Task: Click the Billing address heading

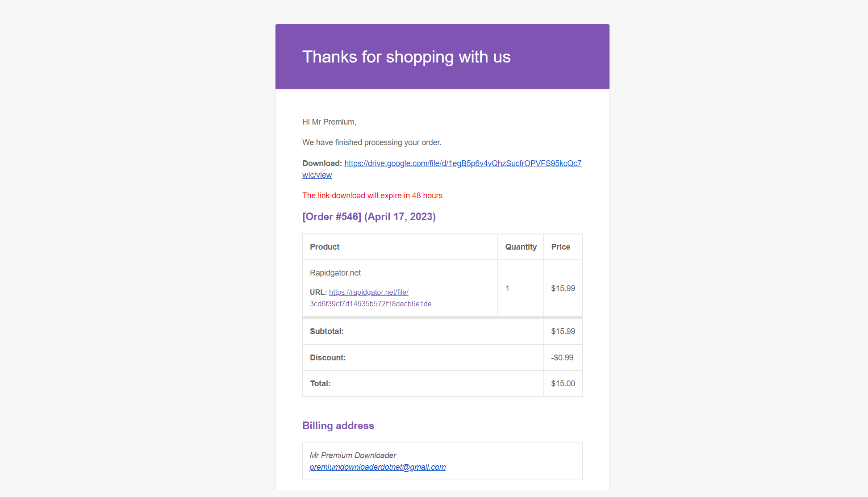Action: (338, 426)
